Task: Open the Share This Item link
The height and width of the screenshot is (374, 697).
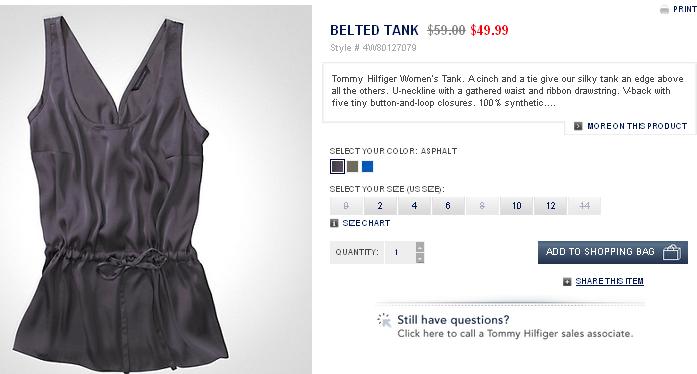Action: tap(609, 281)
